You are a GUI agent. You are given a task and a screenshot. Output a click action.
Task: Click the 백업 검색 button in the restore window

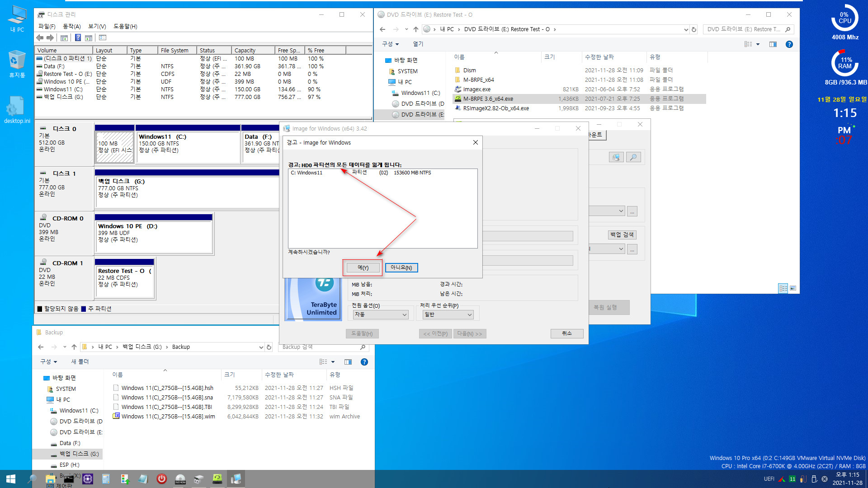(622, 235)
